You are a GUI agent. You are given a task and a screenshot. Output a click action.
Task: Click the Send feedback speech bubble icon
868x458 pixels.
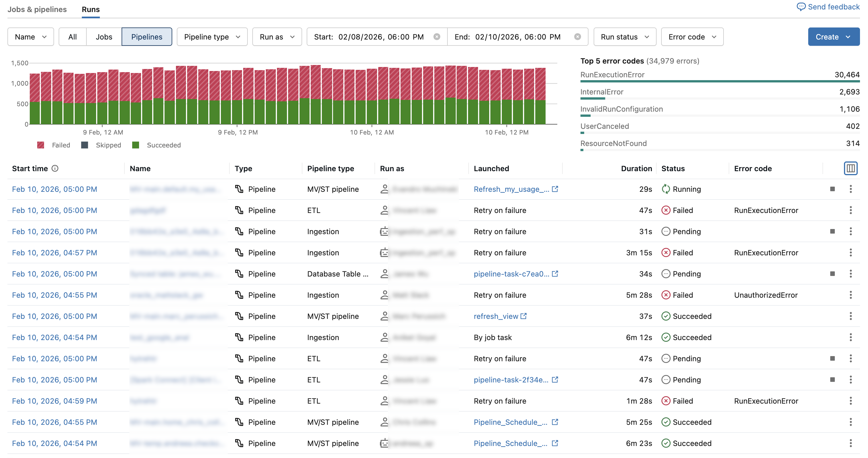pyautogui.click(x=801, y=7)
